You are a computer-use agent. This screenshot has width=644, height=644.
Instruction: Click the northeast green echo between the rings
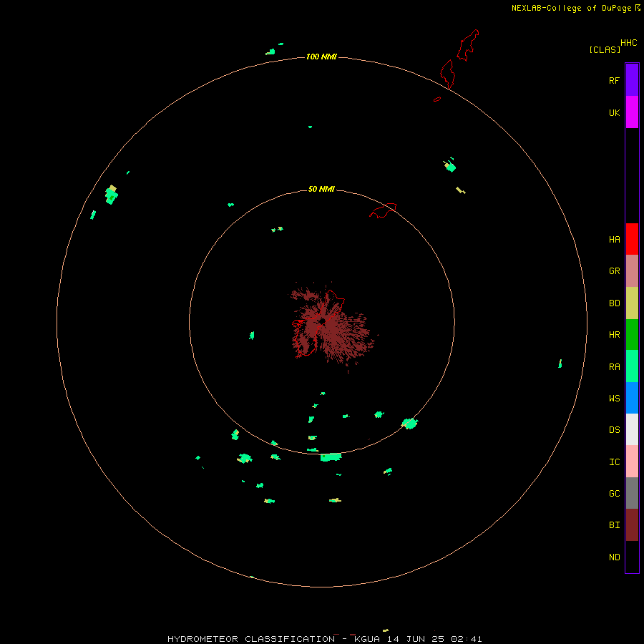[x=450, y=165]
